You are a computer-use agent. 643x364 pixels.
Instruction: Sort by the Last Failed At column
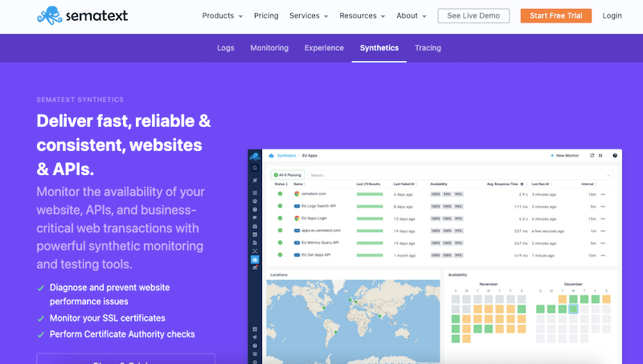pos(405,184)
